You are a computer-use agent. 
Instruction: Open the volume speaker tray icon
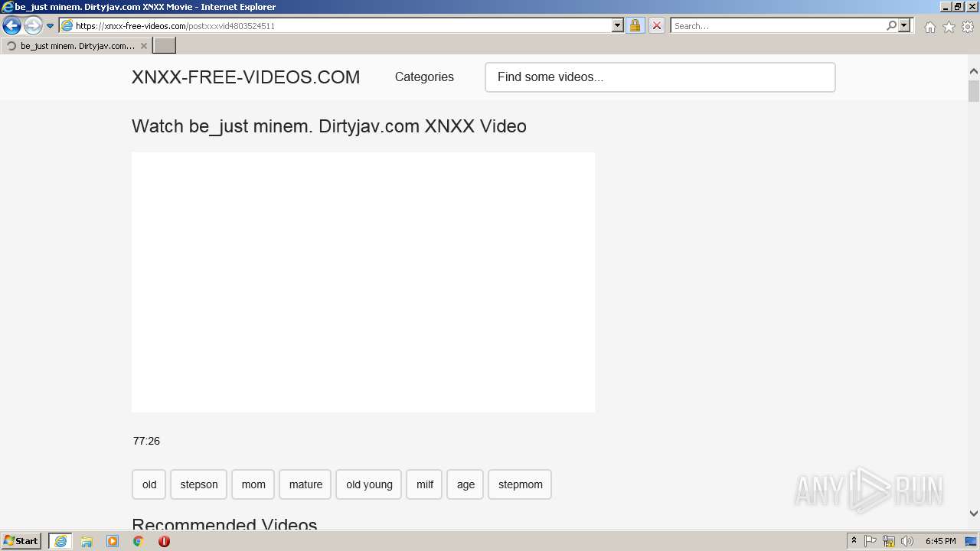pos(907,541)
